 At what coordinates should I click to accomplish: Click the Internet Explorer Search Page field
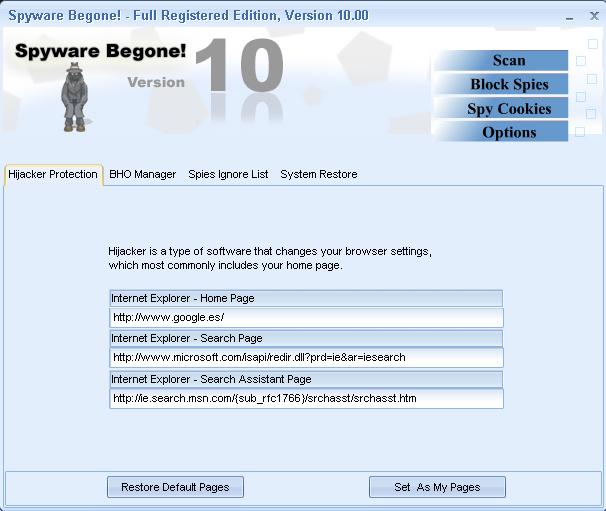tap(306, 358)
